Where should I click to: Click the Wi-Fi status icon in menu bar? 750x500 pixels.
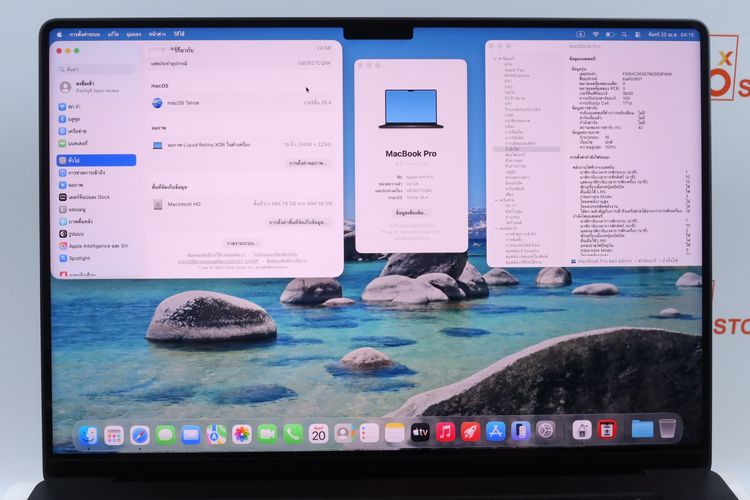tap(596, 34)
